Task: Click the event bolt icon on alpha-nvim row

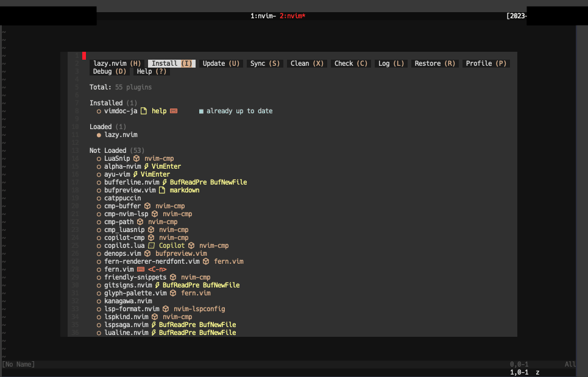Action: 146,166
